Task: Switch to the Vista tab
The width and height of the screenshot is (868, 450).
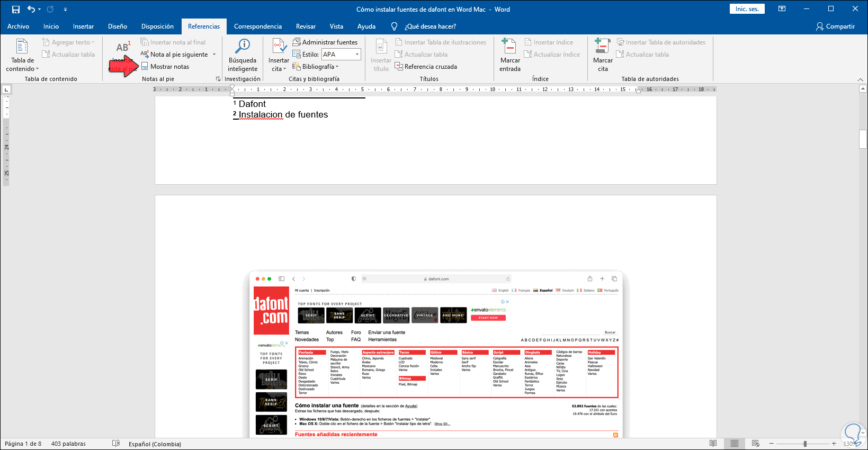Action: coord(336,26)
